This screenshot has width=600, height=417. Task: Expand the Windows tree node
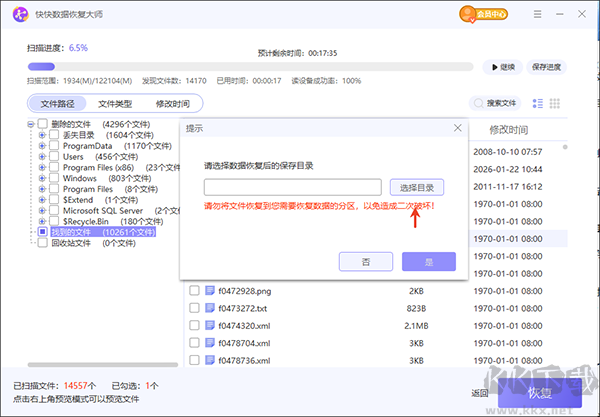[42, 178]
